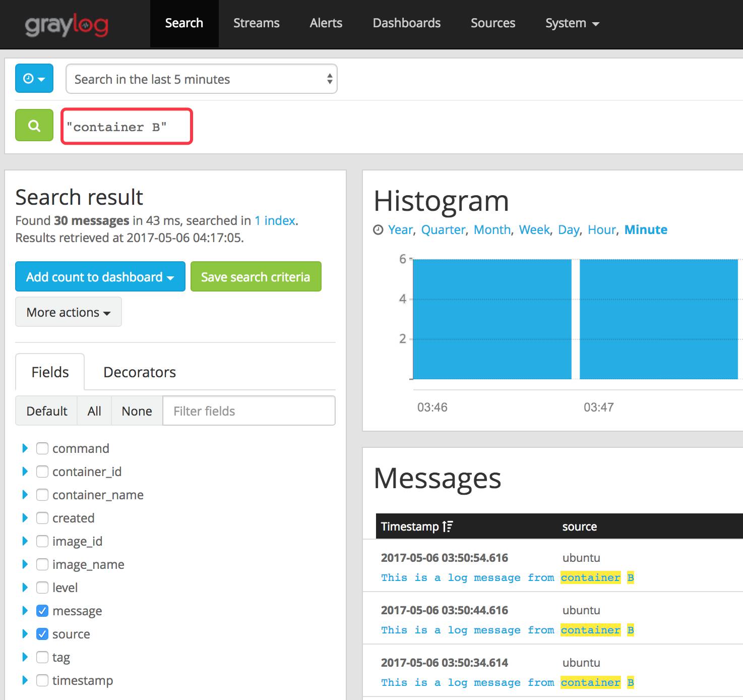Click the Save search criteria button
This screenshot has width=743, height=700.
point(255,276)
